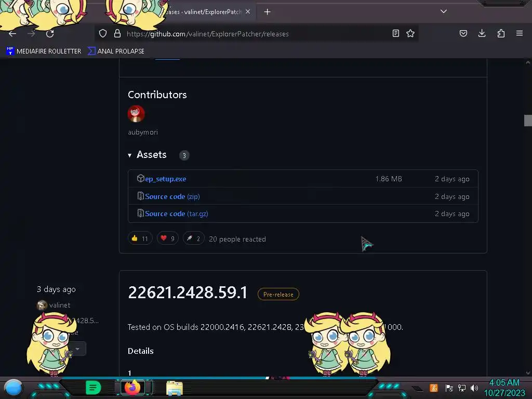This screenshot has height=399, width=532.
Task: Download ep_setup.exe
Action: (x=166, y=179)
